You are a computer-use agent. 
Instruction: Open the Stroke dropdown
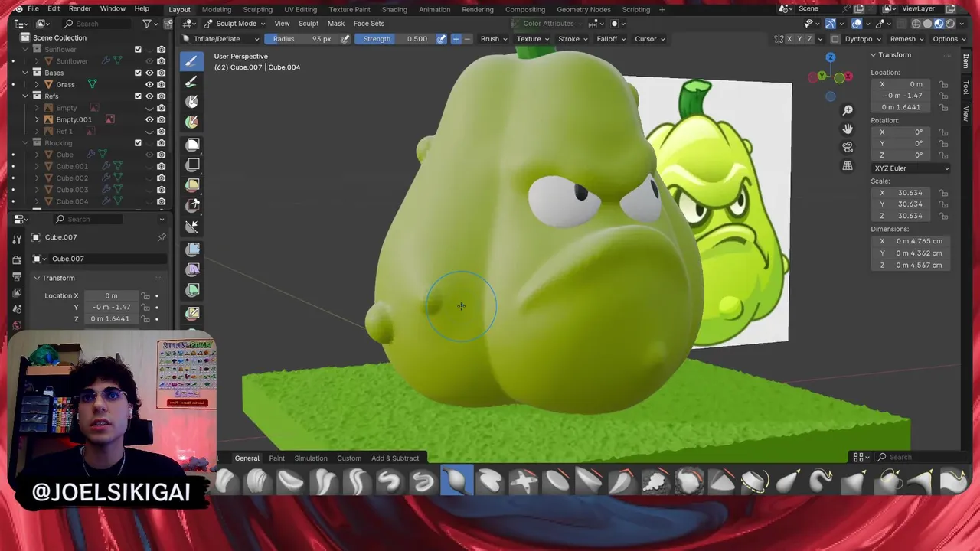(x=573, y=39)
